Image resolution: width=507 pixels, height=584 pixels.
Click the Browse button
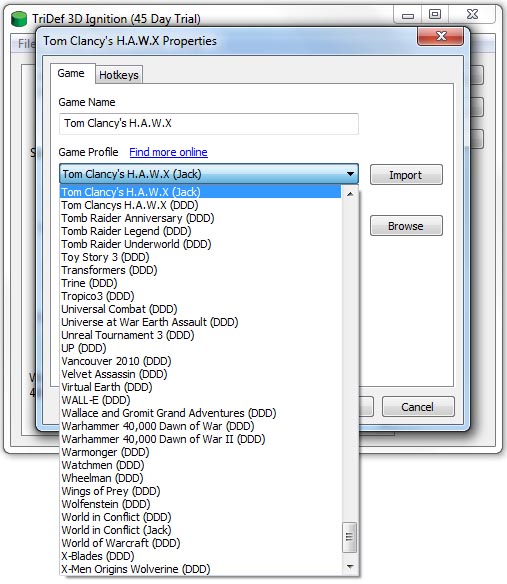coord(406,226)
